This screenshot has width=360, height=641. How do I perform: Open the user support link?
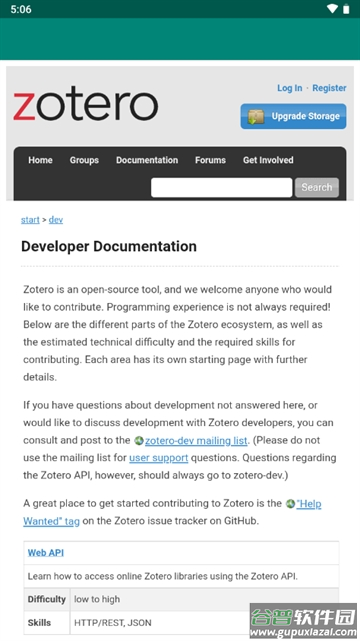pos(159,458)
